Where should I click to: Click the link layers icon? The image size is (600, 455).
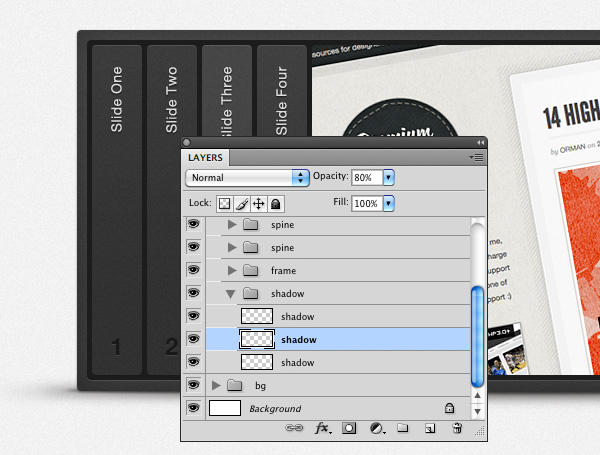tap(294, 428)
